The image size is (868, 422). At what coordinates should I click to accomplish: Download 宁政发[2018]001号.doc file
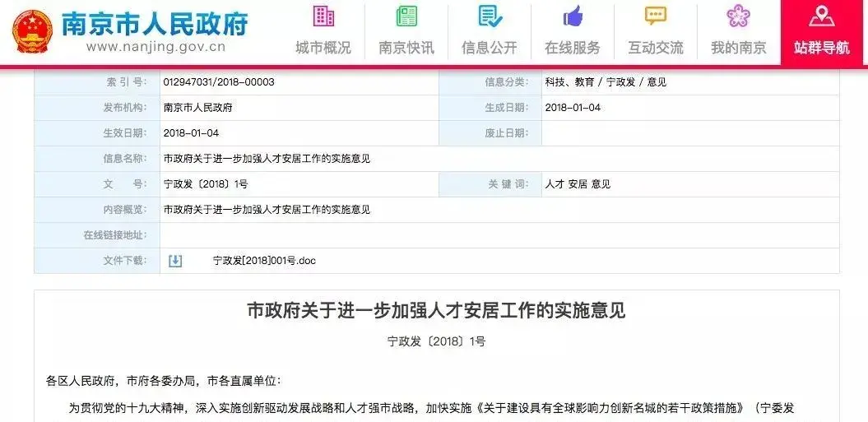tap(264, 260)
